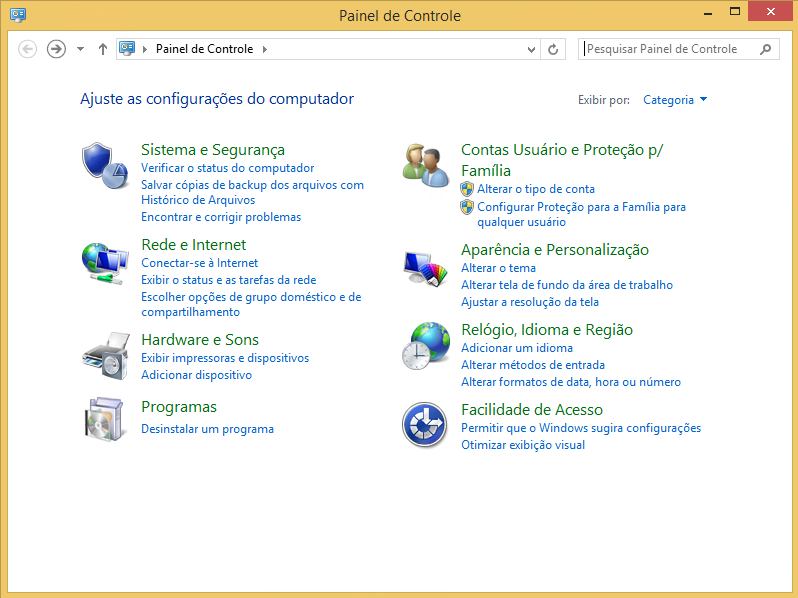Select Conectar-se à Internet
This screenshot has width=798, height=598.
click(200, 263)
